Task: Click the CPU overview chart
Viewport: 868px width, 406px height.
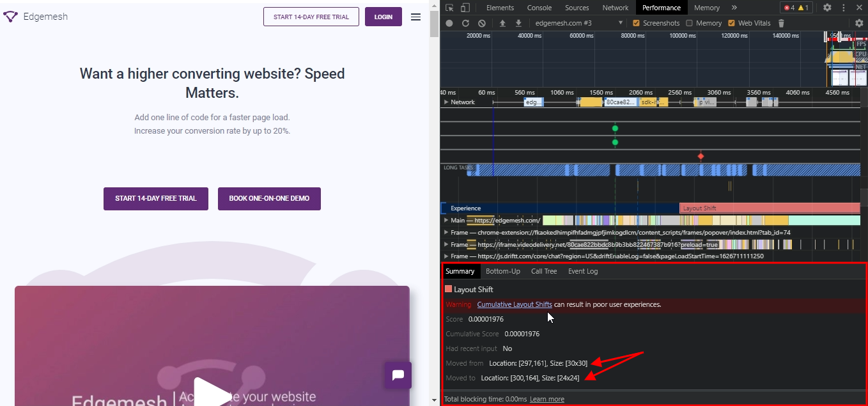Action: 846,56
